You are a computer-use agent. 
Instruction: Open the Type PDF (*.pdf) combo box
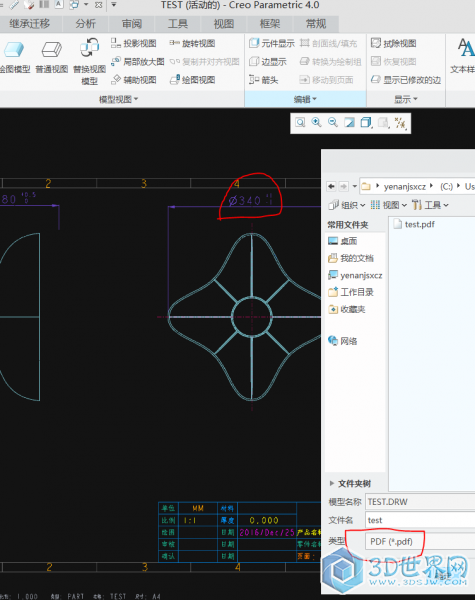(x=420, y=541)
